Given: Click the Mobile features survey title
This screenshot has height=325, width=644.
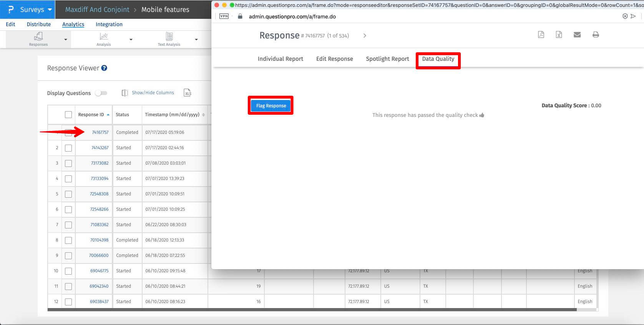Looking at the screenshot, I should tap(165, 10).
